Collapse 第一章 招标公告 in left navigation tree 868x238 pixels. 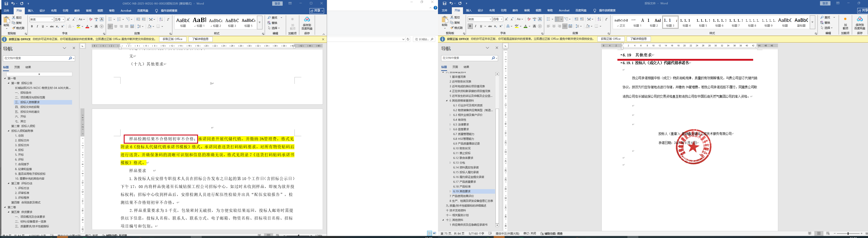click(x=9, y=83)
